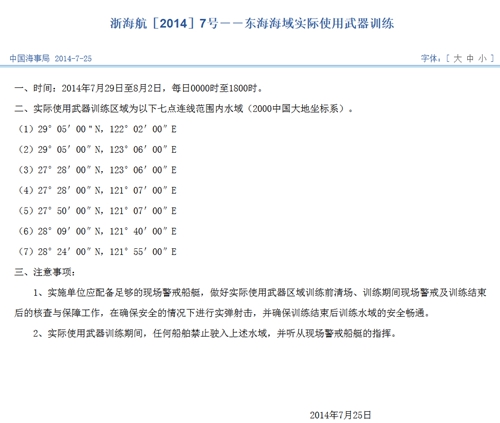The width and height of the screenshot is (500, 423).
Task: Select large font size 大
Action: tap(457, 59)
